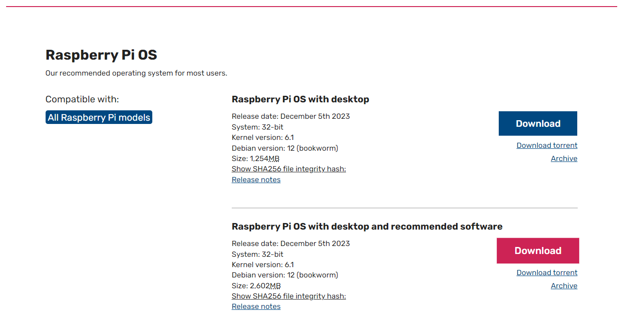Viewport: 644px width, 331px height.
Task: Click 'Size: 2,602MB' text
Action: click(256, 286)
